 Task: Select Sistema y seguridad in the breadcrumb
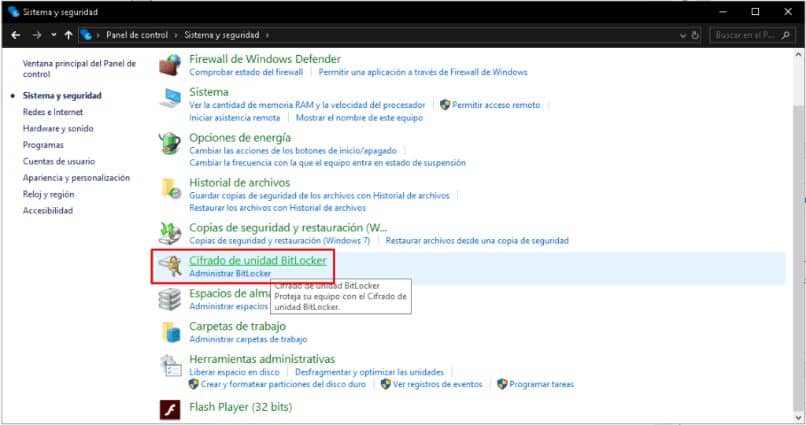click(222, 35)
